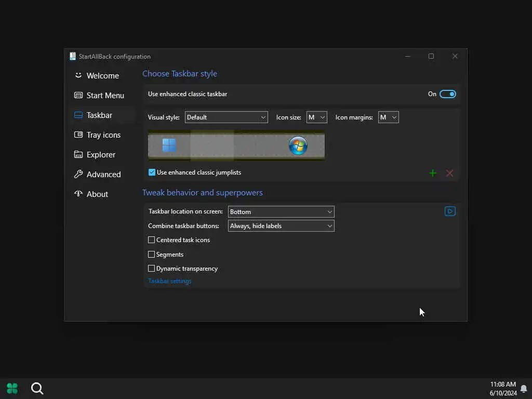Image resolution: width=532 pixels, height=399 pixels.
Task: Switch to Explorer settings
Action: (x=95, y=155)
